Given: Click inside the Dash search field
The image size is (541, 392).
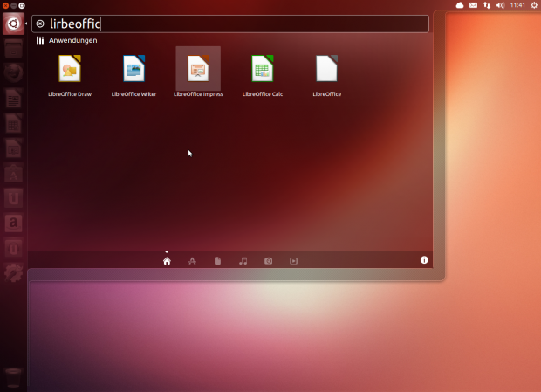Looking at the screenshot, I should click(x=236, y=24).
